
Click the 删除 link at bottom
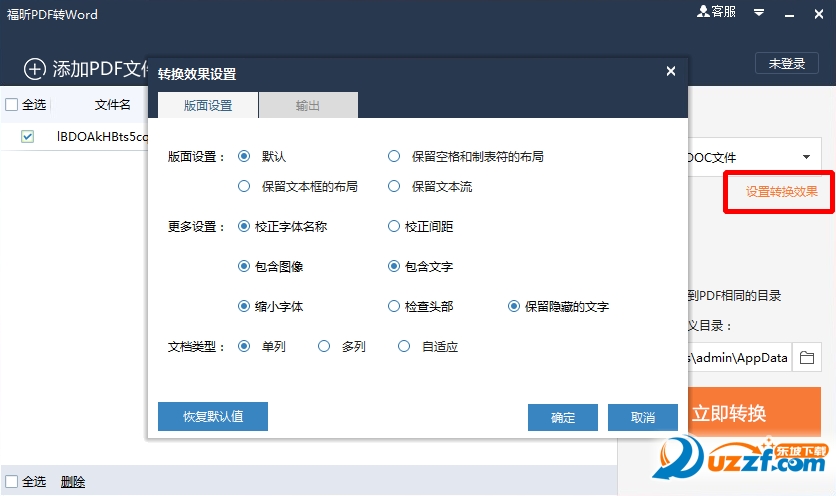coord(73,482)
